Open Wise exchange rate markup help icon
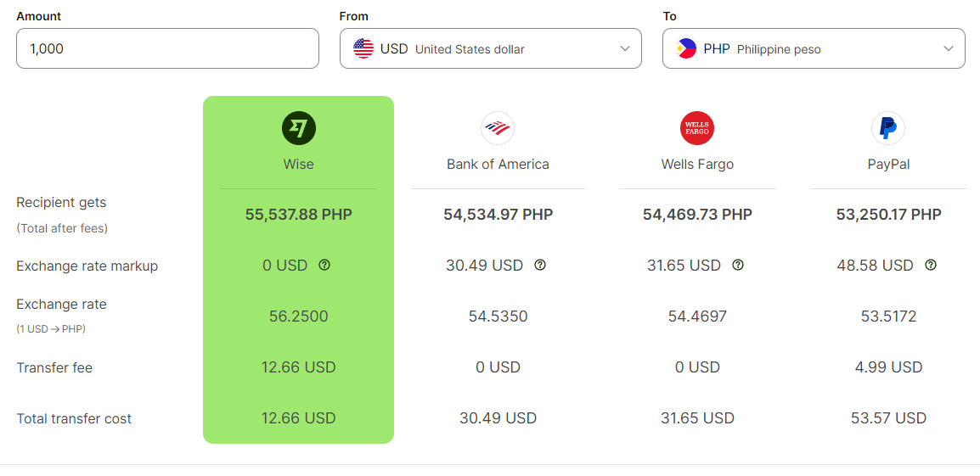The image size is (980, 476). click(324, 266)
